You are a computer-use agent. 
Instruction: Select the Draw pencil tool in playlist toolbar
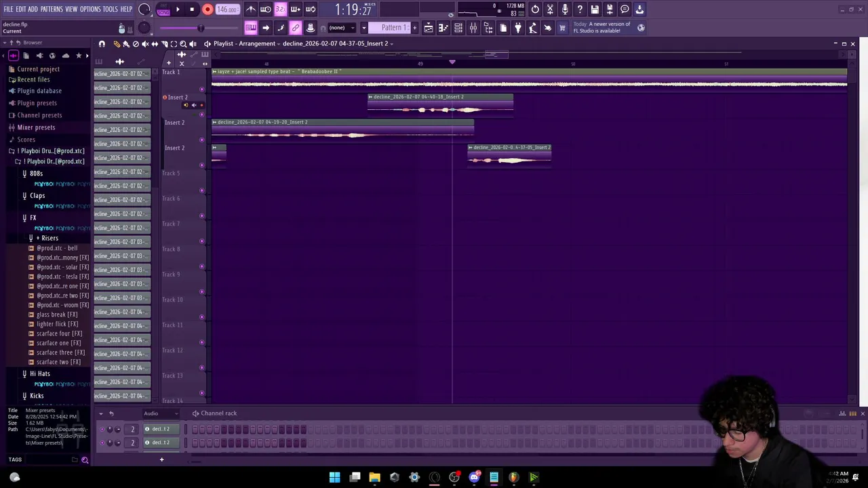click(117, 44)
